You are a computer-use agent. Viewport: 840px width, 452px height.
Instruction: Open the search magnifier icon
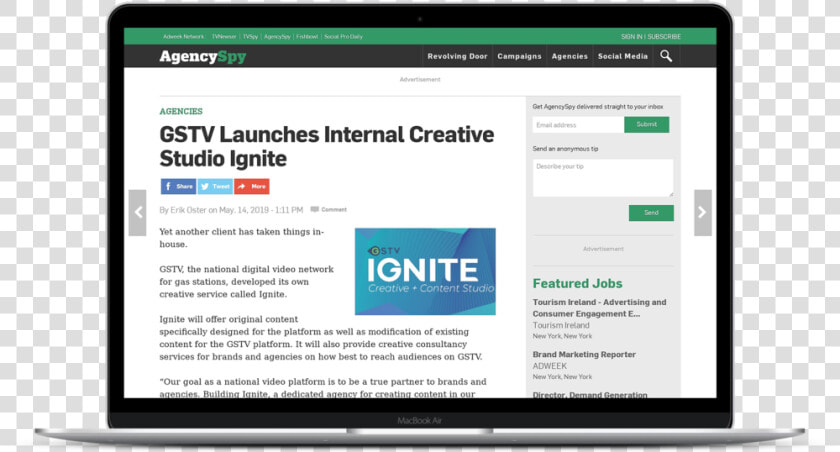666,56
